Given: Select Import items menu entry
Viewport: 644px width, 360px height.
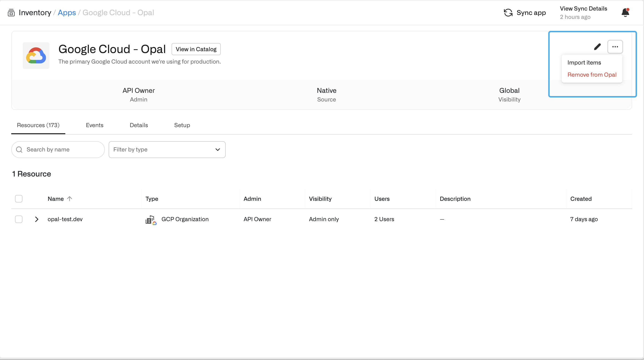Looking at the screenshot, I should click(584, 63).
